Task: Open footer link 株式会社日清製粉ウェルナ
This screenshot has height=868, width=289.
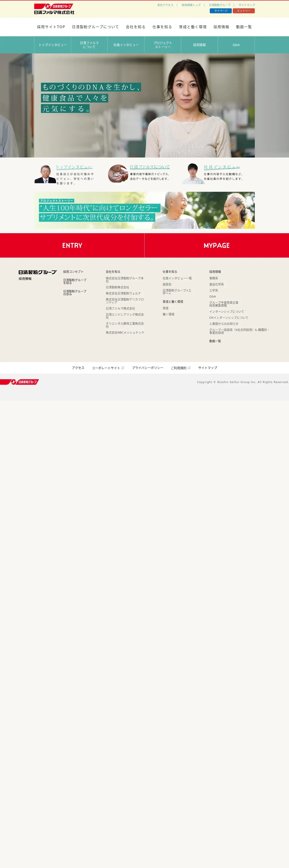Action: tap(123, 293)
